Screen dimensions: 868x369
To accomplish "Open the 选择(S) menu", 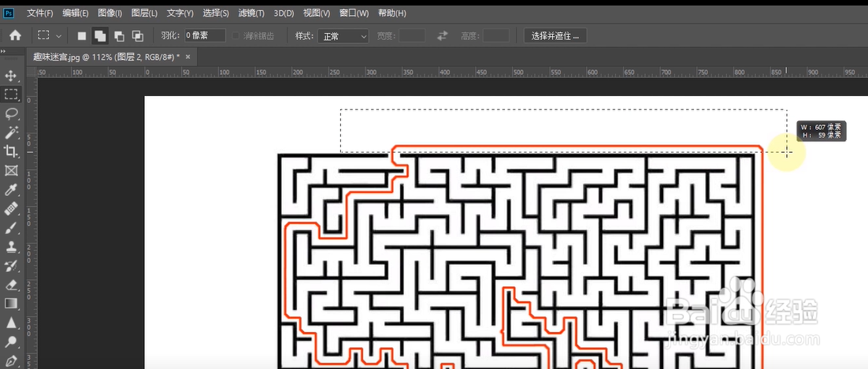I will [216, 13].
